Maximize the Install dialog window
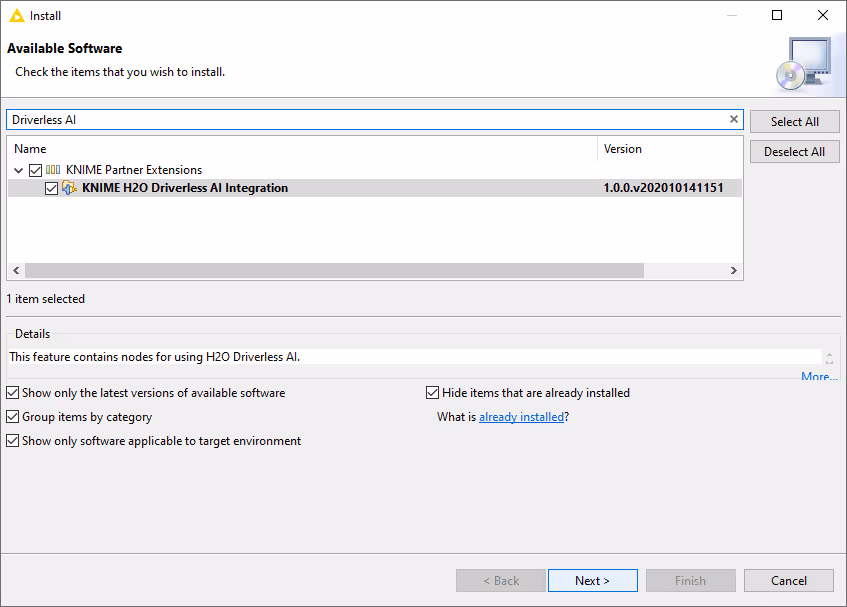Screen dimensions: 847x607 coord(777,16)
